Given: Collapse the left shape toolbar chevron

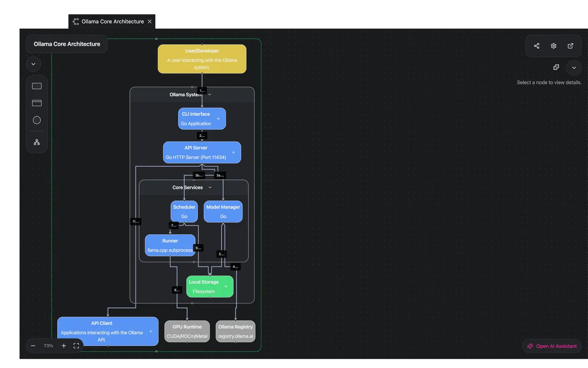Looking at the screenshot, I should (x=34, y=64).
